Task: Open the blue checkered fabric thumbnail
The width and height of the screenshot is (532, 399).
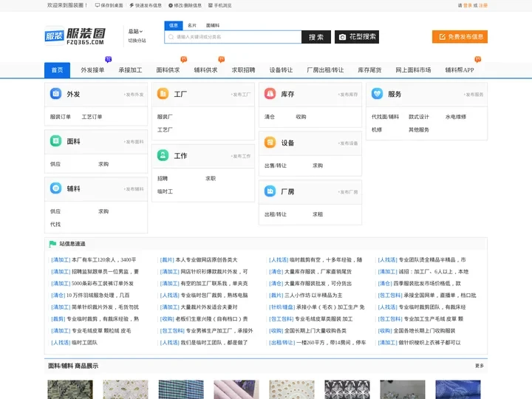Action: coord(181,389)
